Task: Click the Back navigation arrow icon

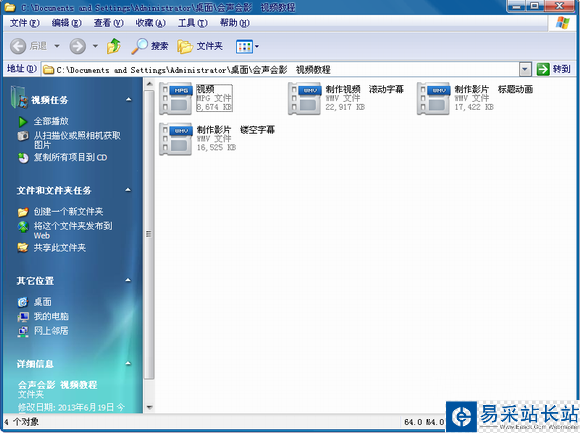Action: click(18, 46)
